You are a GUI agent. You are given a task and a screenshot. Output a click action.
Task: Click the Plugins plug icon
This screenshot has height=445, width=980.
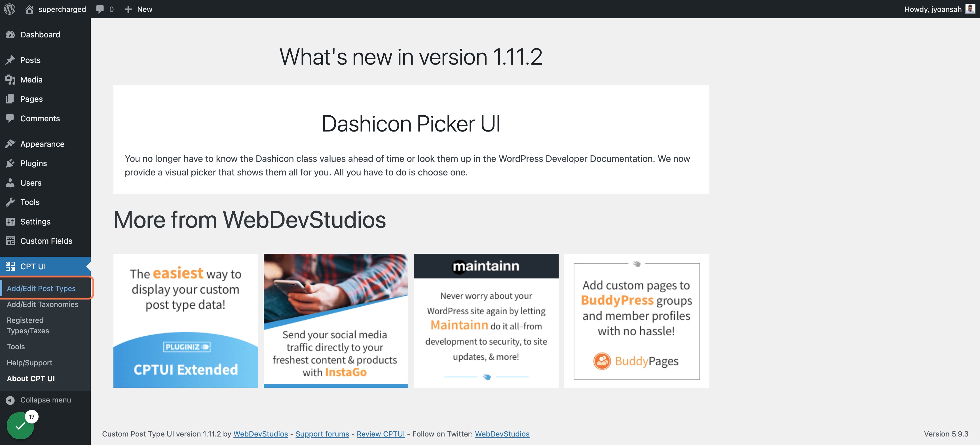tap(10, 163)
